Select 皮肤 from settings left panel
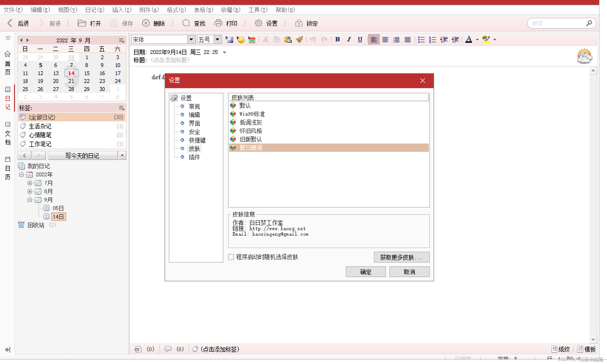The width and height of the screenshot is (607, 364). tap(194, 149)
